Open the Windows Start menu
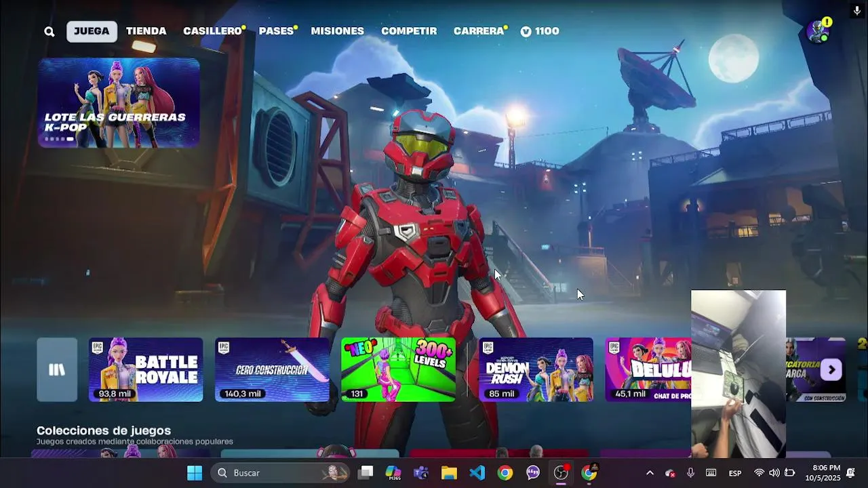 click(195, 472)
